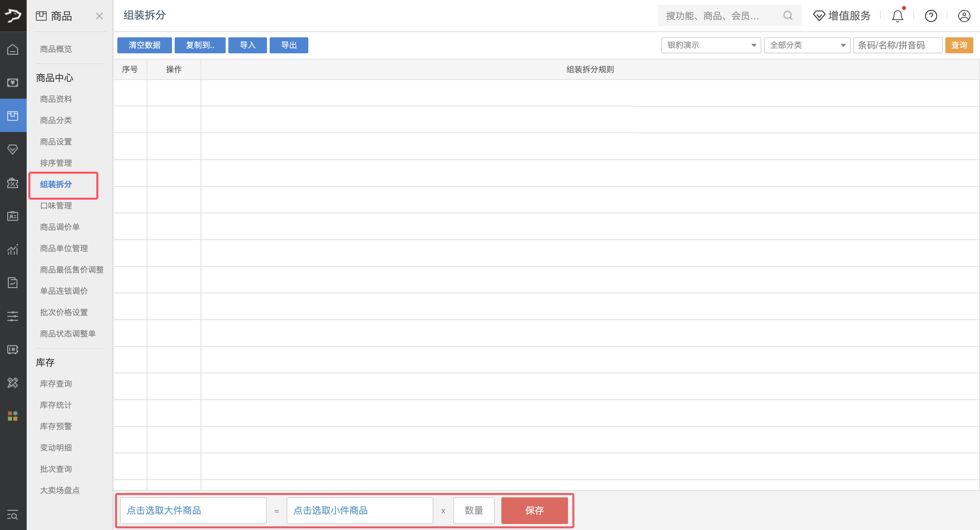This screenshot has width=980, height=530.
Task: Open 口味管理 in side menu
Action: pyautogui.click(x=56, y=206)
